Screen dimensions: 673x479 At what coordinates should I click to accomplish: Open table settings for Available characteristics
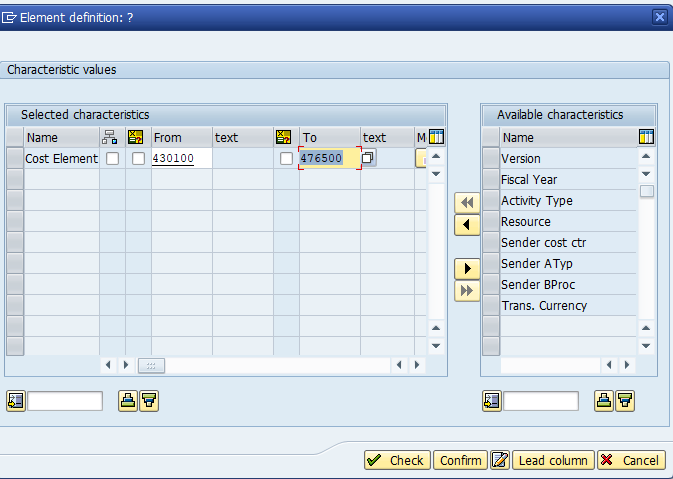point(646,137)
